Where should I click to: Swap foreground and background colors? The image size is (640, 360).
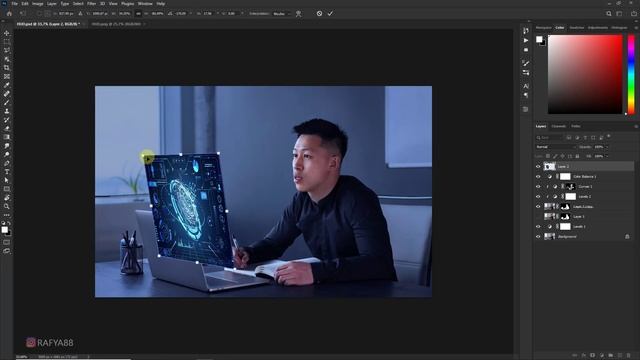[x=9, y=224]
